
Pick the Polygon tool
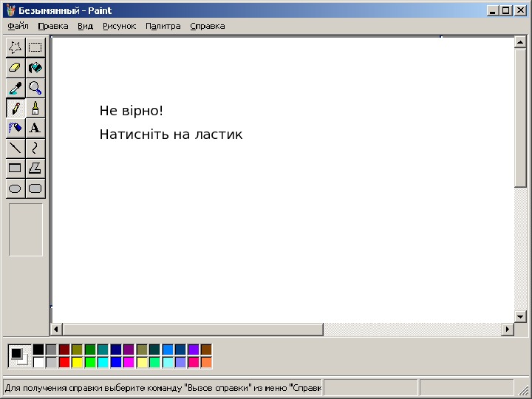coord(35,168)
